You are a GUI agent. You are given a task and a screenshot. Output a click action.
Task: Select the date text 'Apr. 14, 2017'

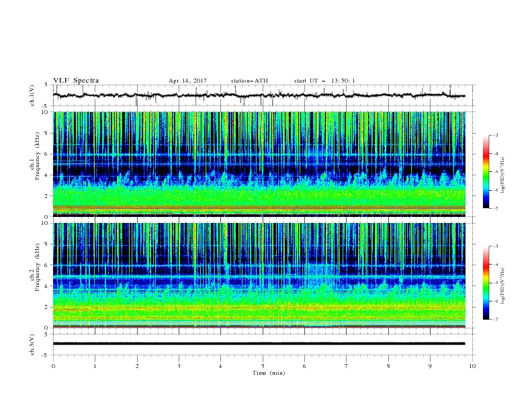pyautogui.click(x=187, y=81)
